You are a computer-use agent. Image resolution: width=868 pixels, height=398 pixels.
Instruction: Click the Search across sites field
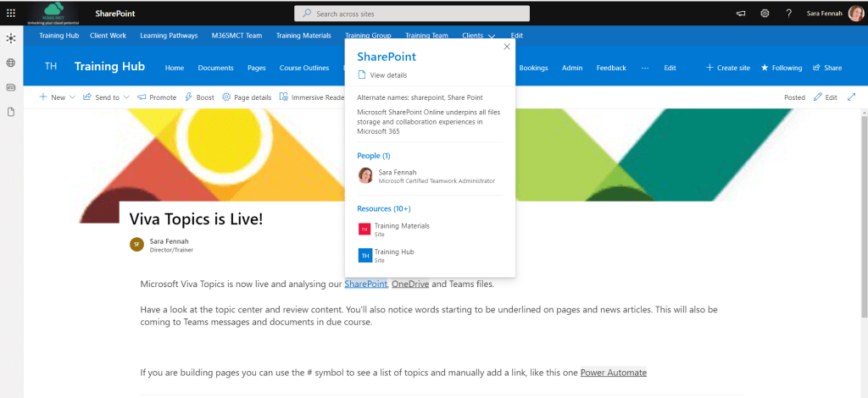click(x=411, y=14)
